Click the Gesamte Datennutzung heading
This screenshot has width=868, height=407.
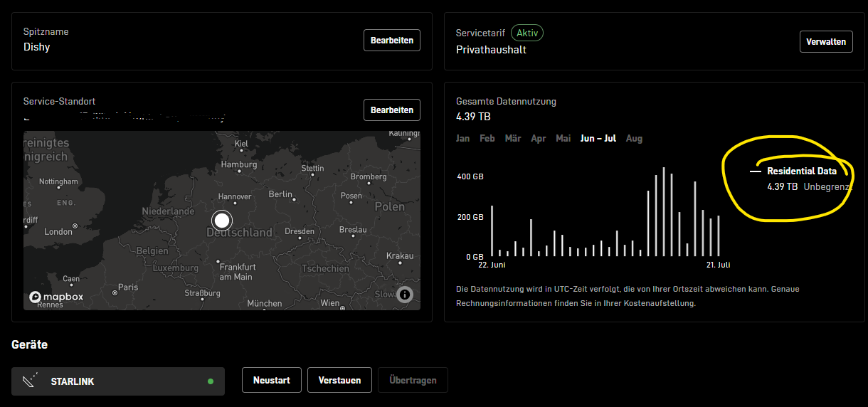pos(506,102)
